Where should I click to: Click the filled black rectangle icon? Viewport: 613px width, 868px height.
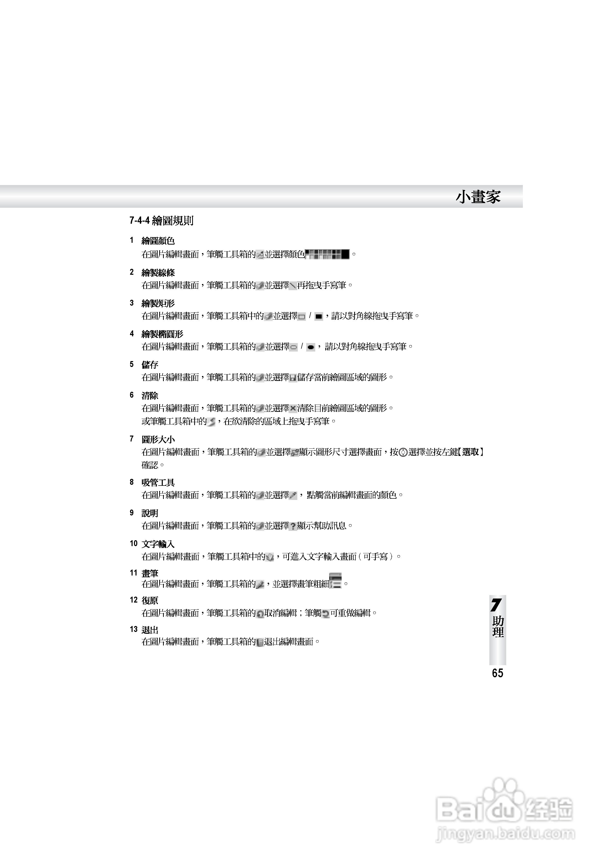pyautogui.click(x=319, y=317)
